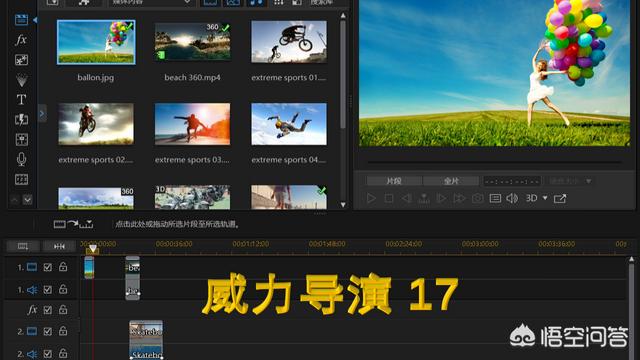This screenshot has height=360, width=640.
Task: Click the library grid view icon
Action: pos(279,2)
